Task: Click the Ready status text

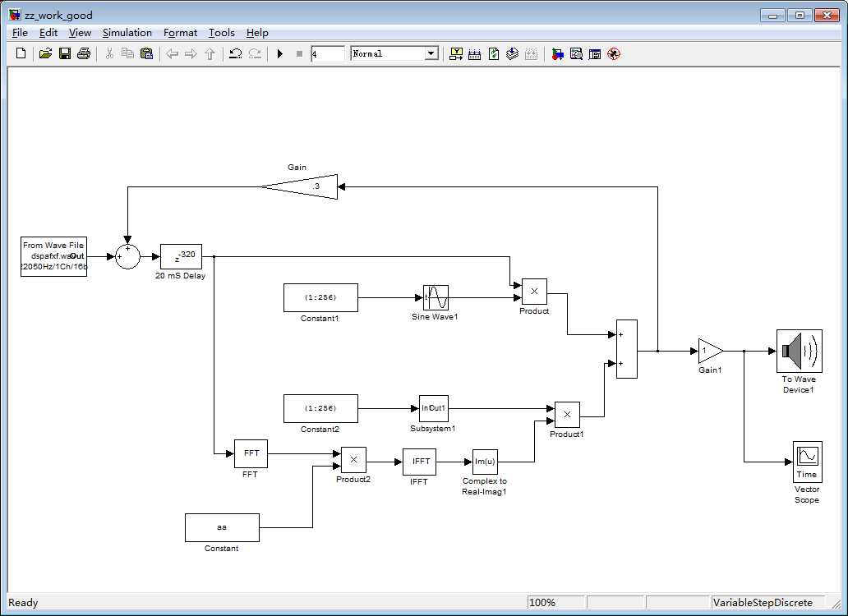Action: click(23, 603)
